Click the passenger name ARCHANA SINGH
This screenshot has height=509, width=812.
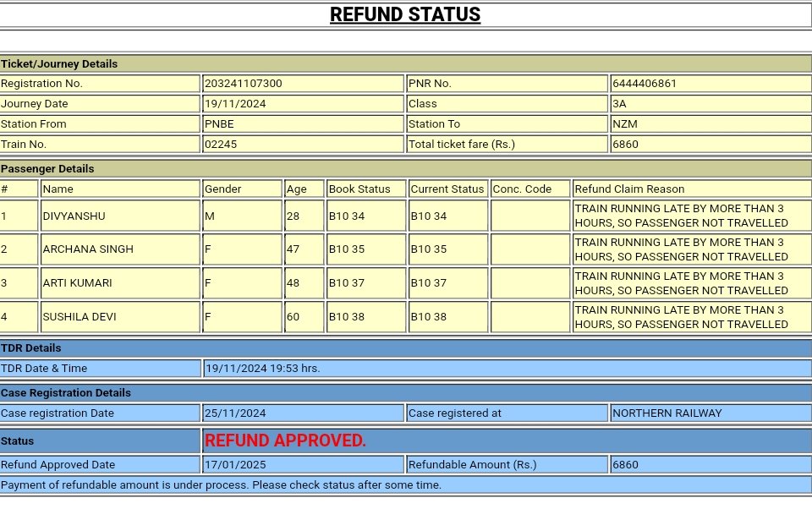pos(88,249)
